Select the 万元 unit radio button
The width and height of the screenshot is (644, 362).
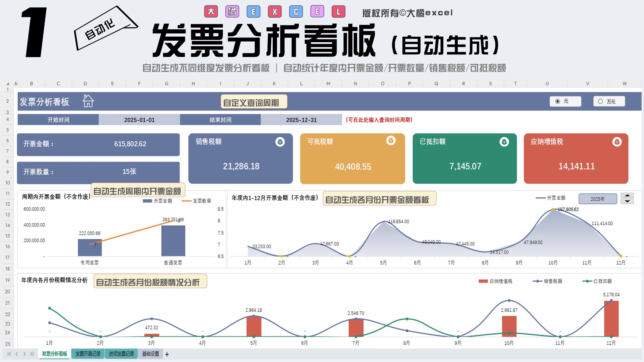[x=600, y=101]
